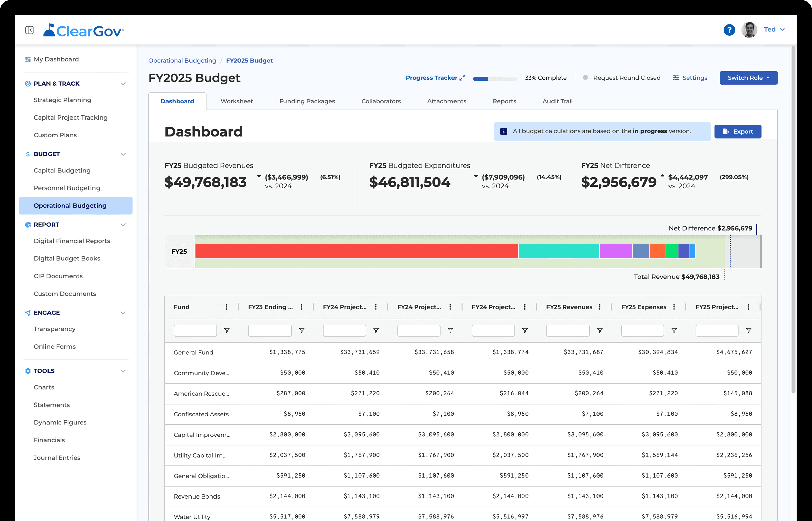The height and width of the screenshot is (521, 812).
Task: Toggle the FY23 Ending column filter
Action: pos(302,330)
